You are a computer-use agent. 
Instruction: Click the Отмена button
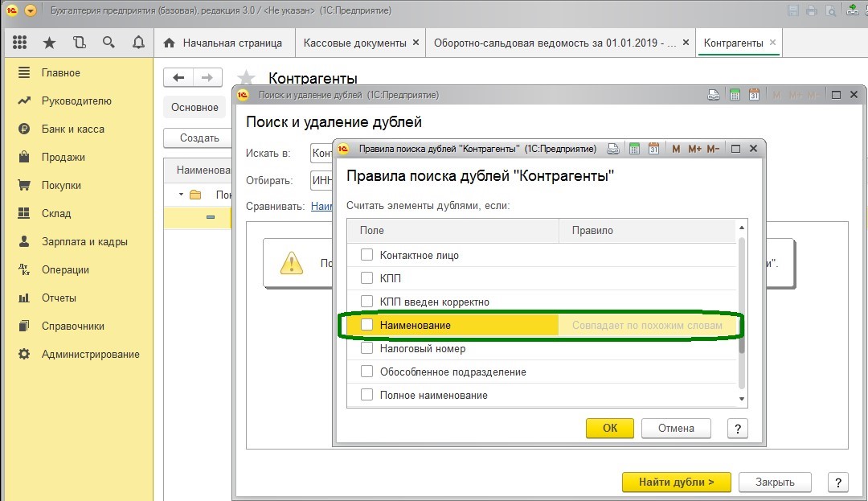click(676, 428)
